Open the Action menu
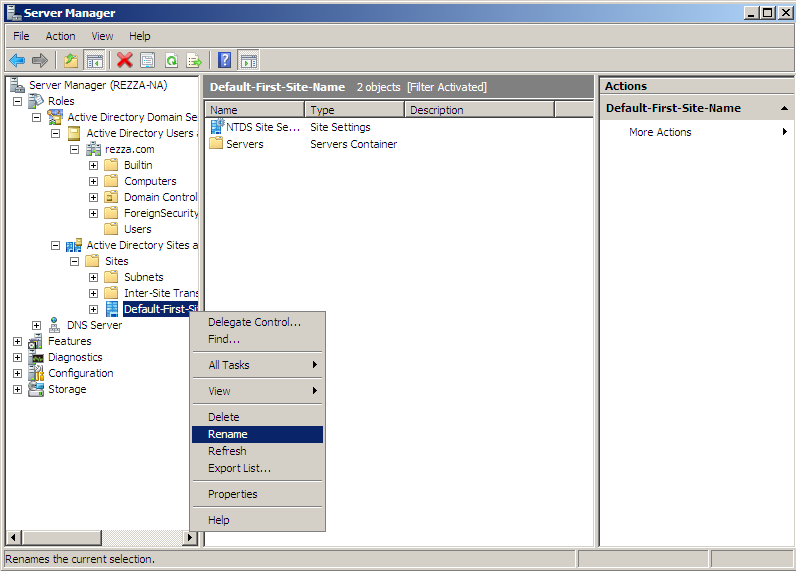This screenshot has height=571, width=796. pos(60,36)
